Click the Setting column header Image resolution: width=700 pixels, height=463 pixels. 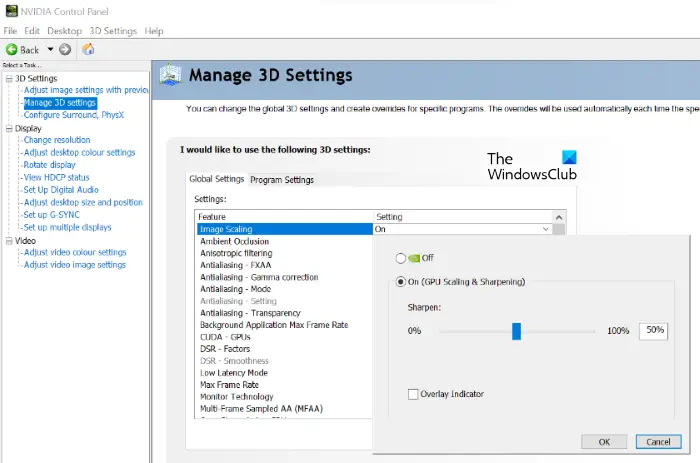463,217
